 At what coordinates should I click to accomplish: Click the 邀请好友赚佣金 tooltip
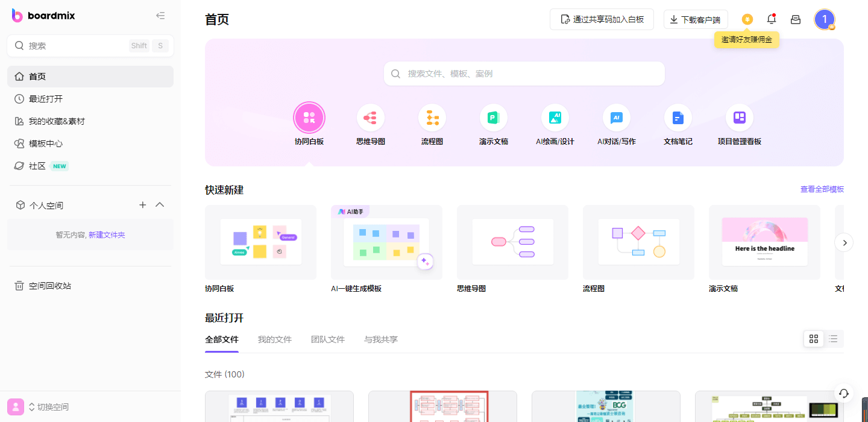click(747, 40)
